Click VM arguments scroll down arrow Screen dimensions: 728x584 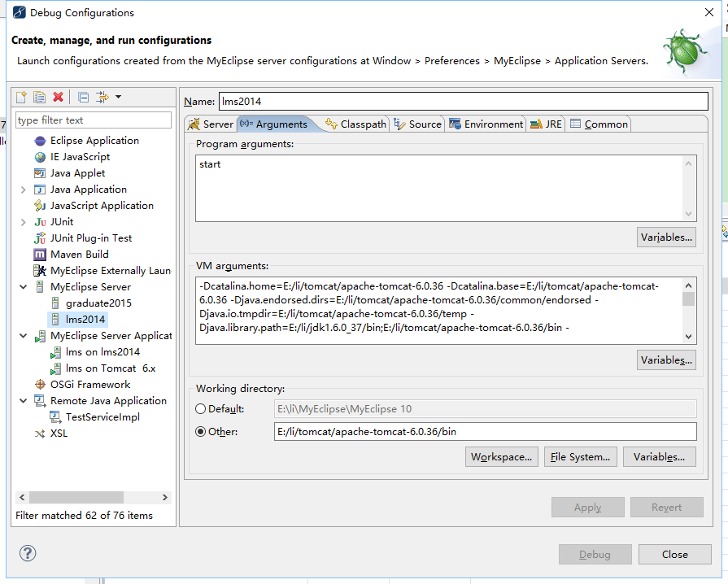[x=688, y=337]
